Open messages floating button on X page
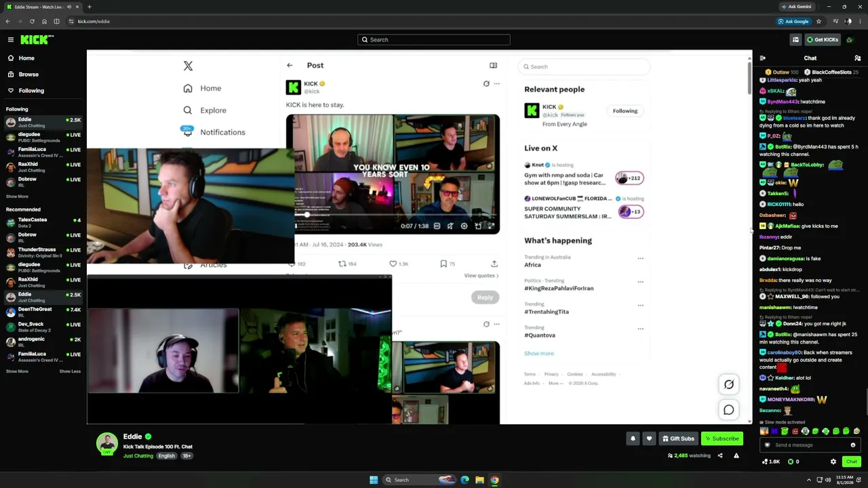Screen dimensions: 868x488 (x=729, y=410)
